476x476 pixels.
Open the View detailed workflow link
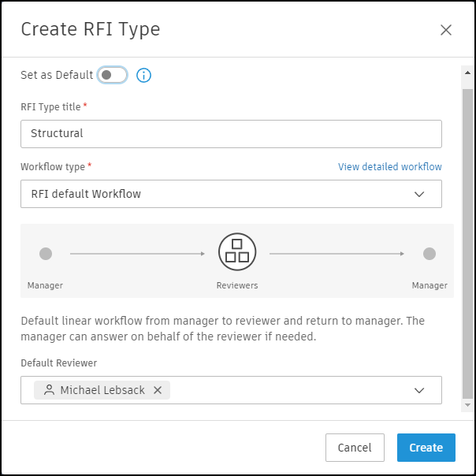(x=389, y=167)
